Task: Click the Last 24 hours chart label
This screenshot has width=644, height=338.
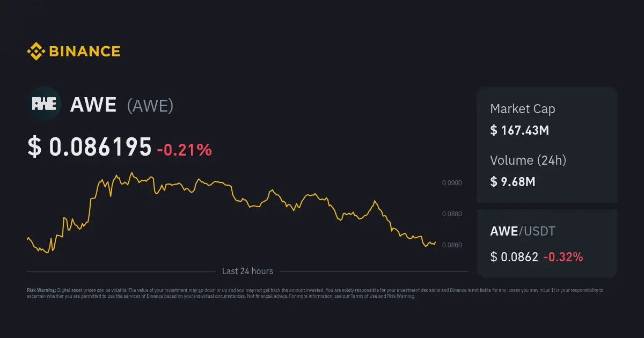Action: click(247, 271)
